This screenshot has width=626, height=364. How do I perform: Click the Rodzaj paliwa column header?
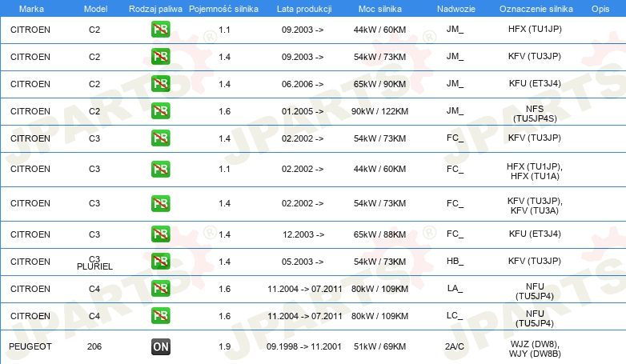point(155,9)
